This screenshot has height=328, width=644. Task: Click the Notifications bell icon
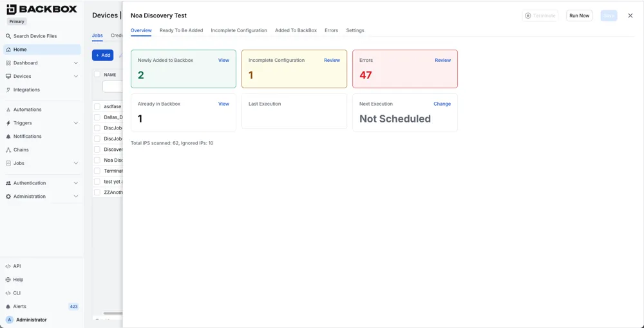[x=8, y=137]
